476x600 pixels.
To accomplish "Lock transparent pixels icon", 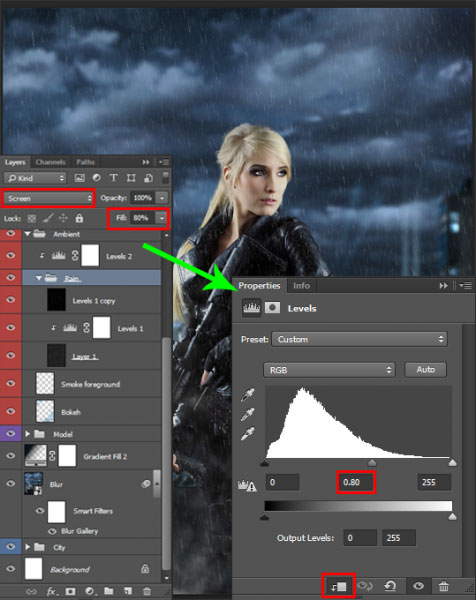I will (x=32, y=218).
